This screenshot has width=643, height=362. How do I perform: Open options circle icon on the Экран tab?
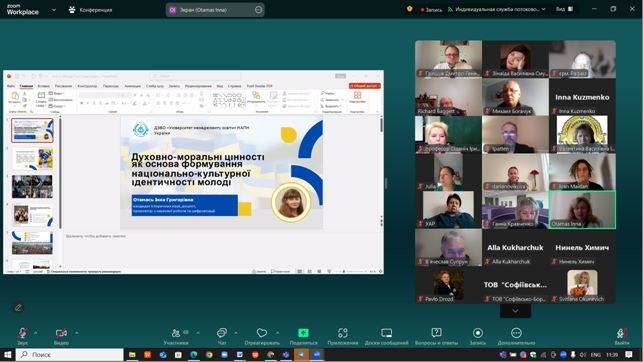[258, 10]
